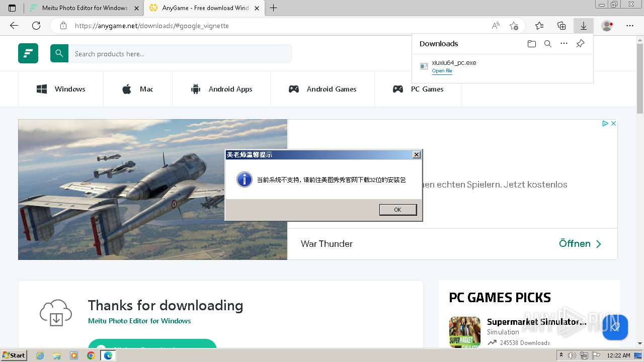The height and width of the screenshot is (362, 644).
Task: Toggle the Downloads toolbar icon
Action: pos(584,26)
